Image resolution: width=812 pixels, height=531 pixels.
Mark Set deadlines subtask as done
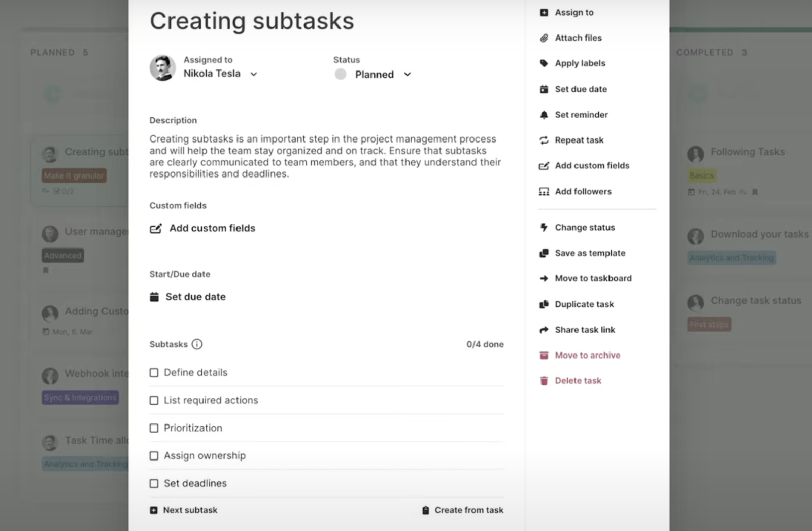(x=154, y=484)
